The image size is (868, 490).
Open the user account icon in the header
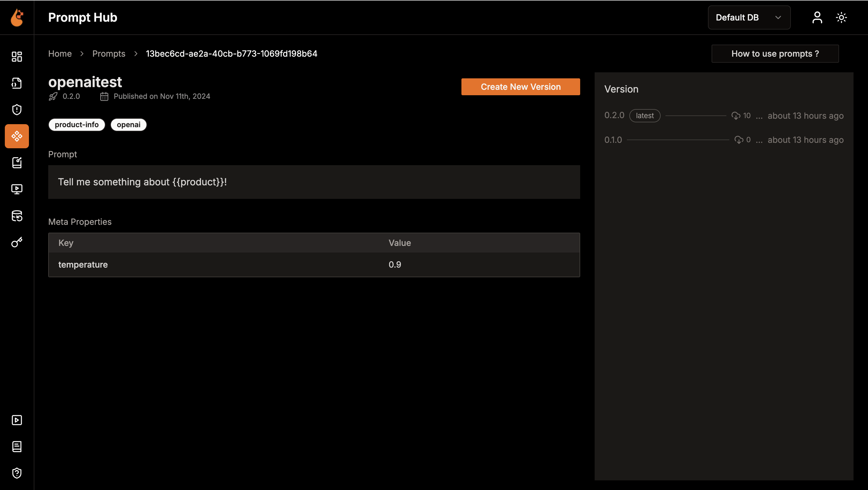(x=817, y=17)
